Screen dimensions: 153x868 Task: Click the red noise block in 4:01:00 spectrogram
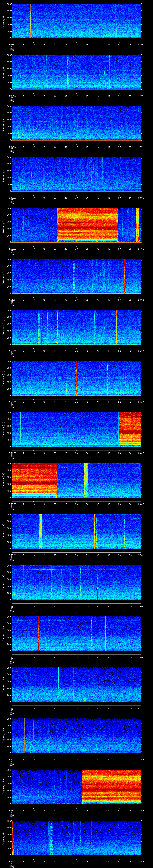tap(112, 785)
